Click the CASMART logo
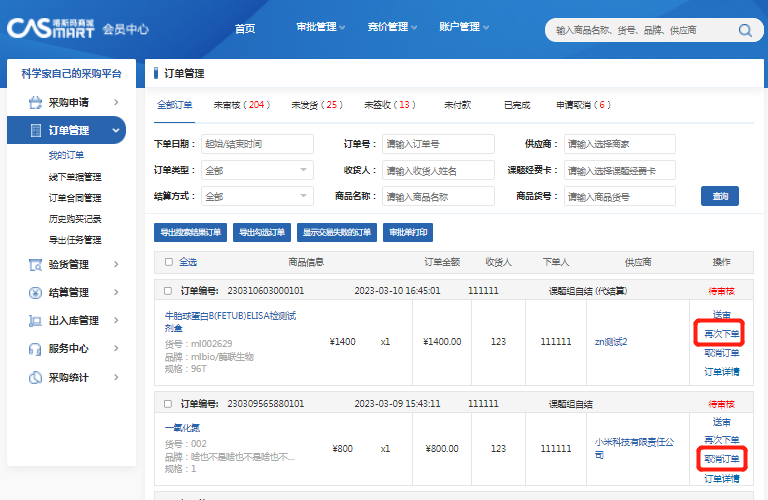This screenshot has width=768, height=500. pyautogui.click(x=50, y=27)
